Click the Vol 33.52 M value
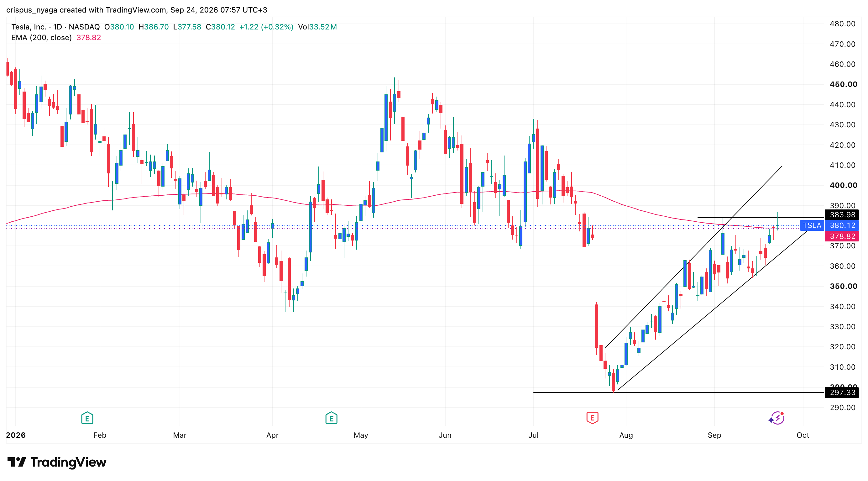868x481 pixels. [317, 27]
